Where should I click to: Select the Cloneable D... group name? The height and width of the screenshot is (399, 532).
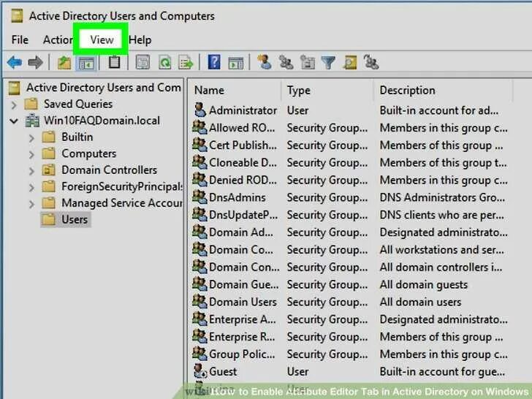pos(243,162)
